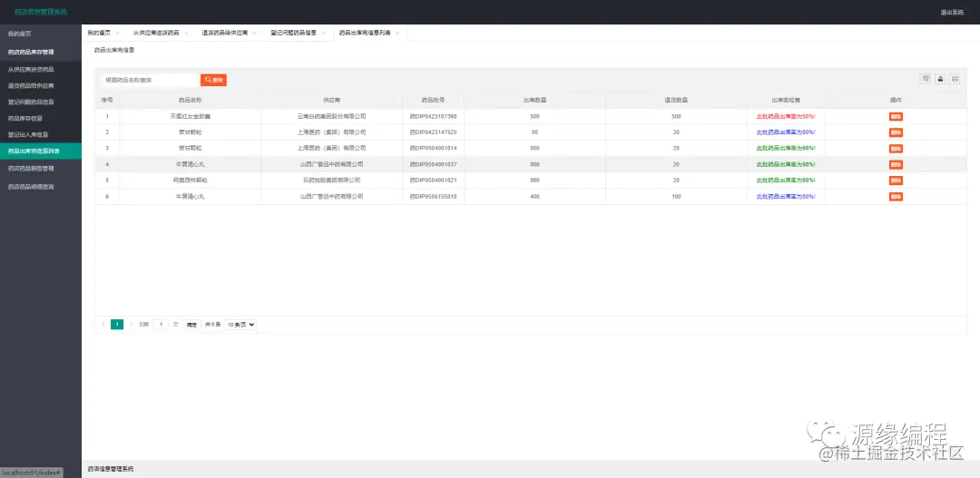Click the page jump number input
The width and height of the screenshot is (980, 478).
[x=161, y=325]
